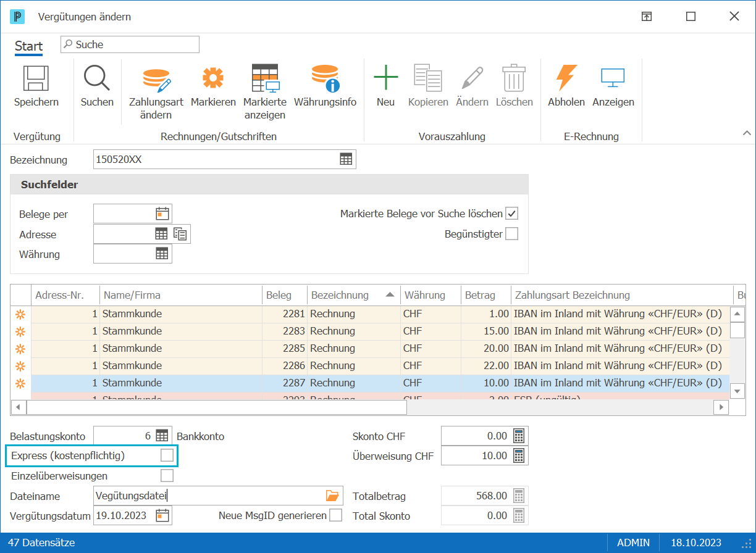Click Abholen lightning icon
756x553 pixels.
[566, 78]
